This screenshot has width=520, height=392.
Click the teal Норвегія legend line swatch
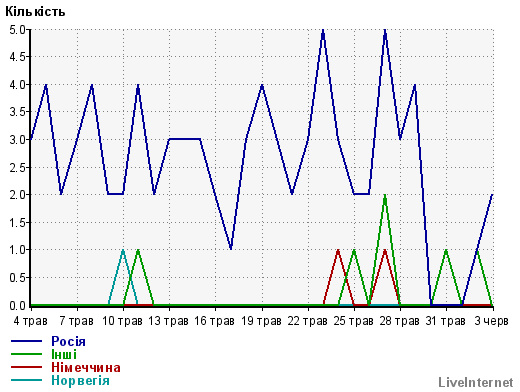point(27,380)
